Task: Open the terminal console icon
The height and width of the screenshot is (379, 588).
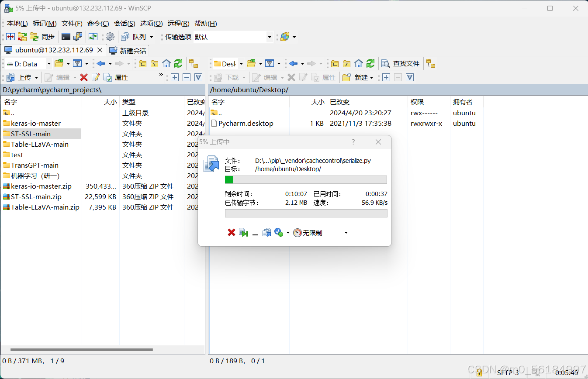Action: click(66, 37)
